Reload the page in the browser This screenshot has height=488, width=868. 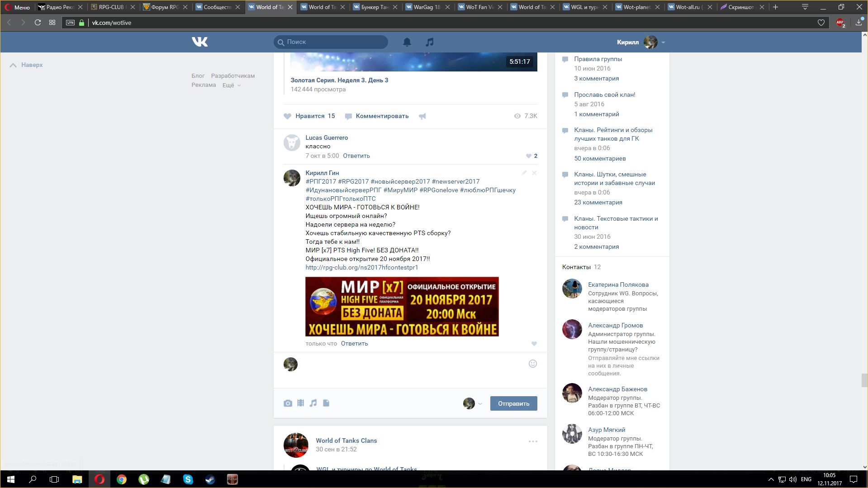(38, 23)
